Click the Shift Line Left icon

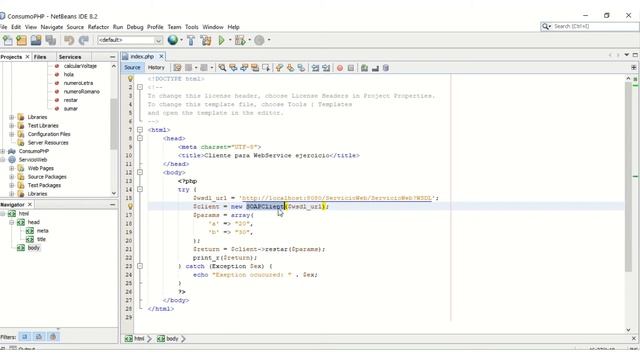(x=315, y=68)
